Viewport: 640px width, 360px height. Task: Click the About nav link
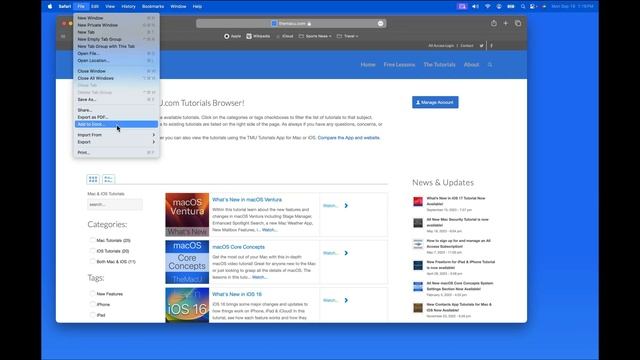[471, 64]
